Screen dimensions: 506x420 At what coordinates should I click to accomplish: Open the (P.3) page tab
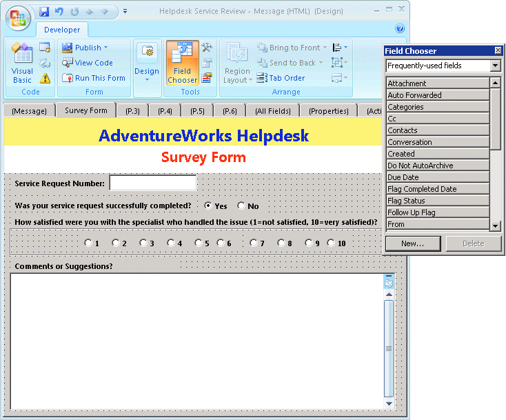[132, 111]
